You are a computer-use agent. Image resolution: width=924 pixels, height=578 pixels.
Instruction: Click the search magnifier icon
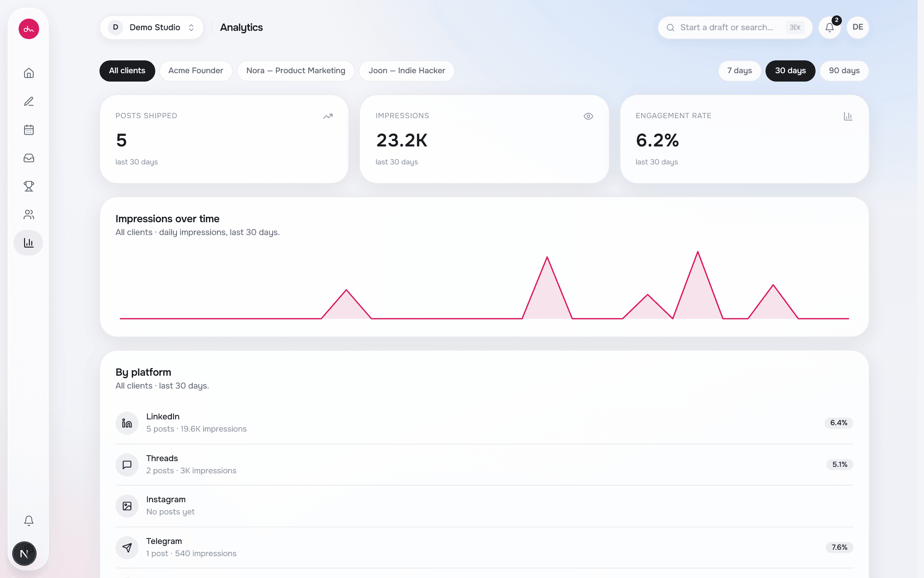(670, 28)
